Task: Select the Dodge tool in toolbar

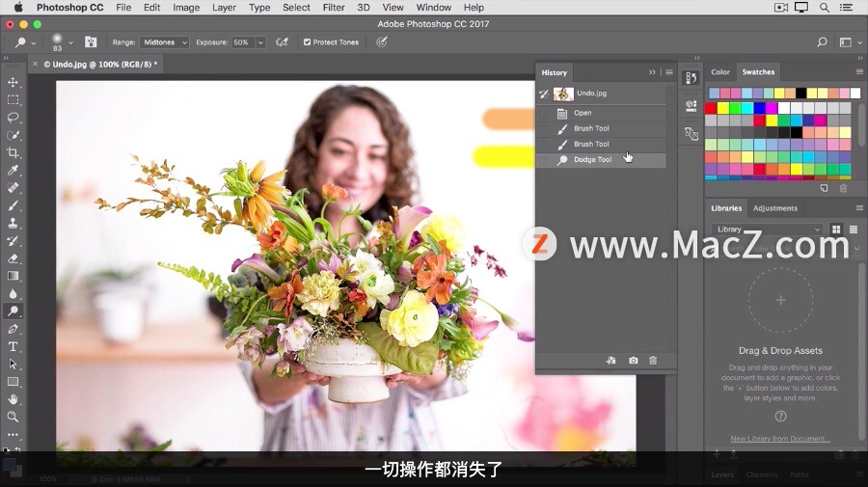Action: click(13, 311)
